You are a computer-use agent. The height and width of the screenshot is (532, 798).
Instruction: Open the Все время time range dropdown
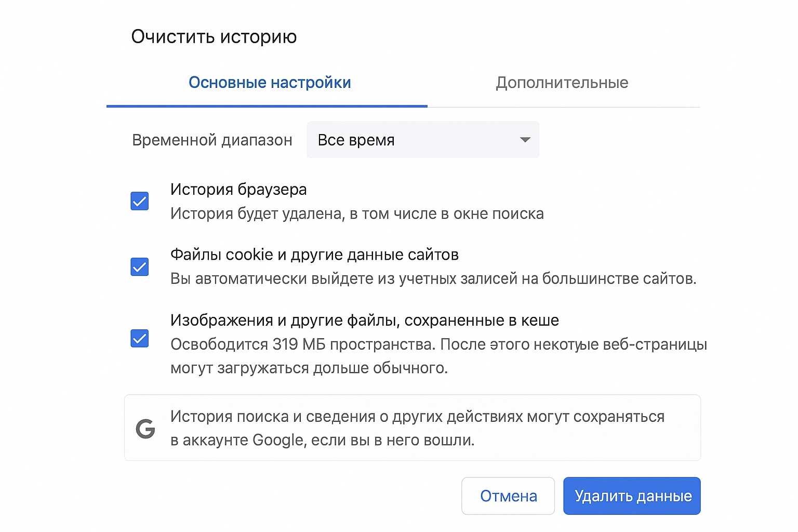pyautogui.click(x=422, y=140)
